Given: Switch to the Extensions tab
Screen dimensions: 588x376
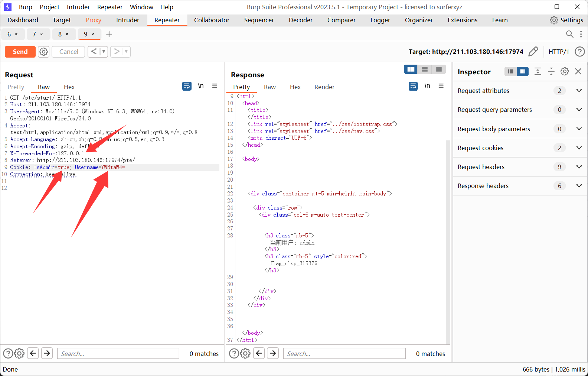Looking at the screenshot, I should (463, 20).
